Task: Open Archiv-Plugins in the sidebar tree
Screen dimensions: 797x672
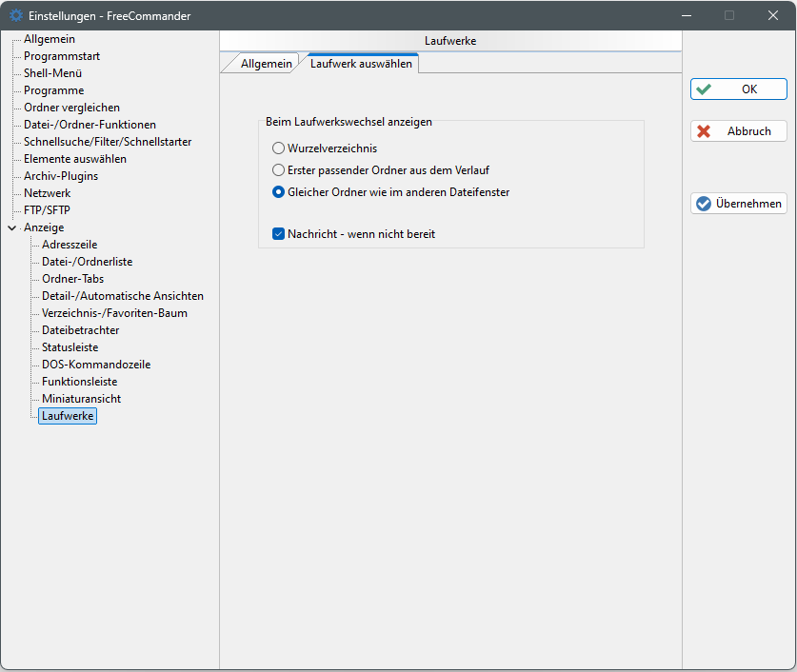Action: [x=61, y=176]
